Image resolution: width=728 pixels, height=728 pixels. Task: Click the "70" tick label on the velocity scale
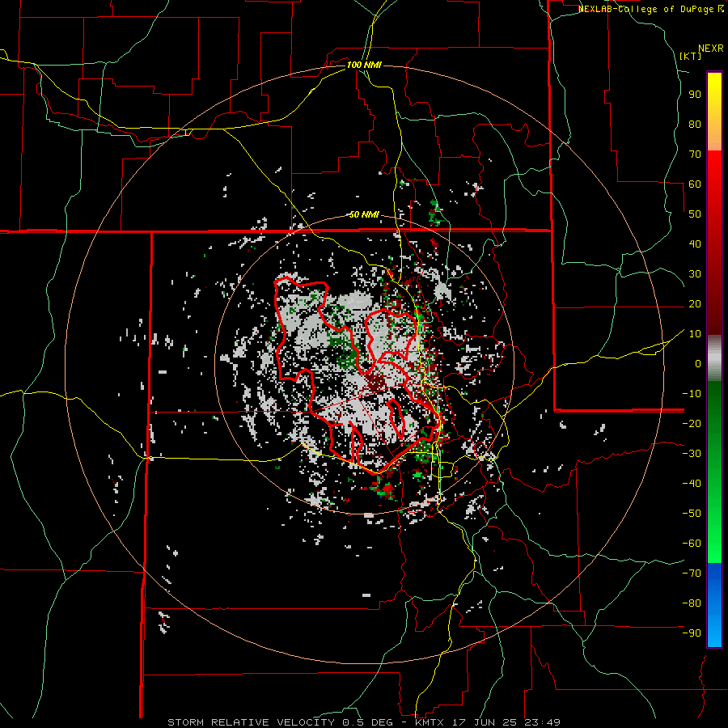pos(695,154)
